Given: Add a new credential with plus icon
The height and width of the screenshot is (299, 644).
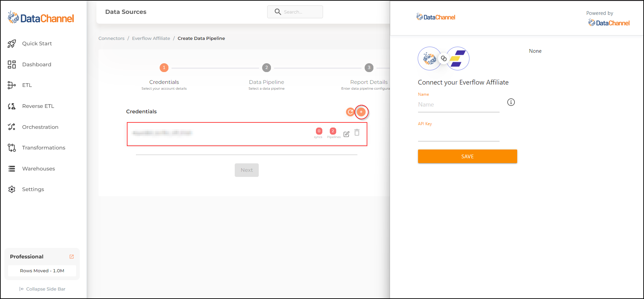Looking at the screenshot, I should (x=361, y=112).
